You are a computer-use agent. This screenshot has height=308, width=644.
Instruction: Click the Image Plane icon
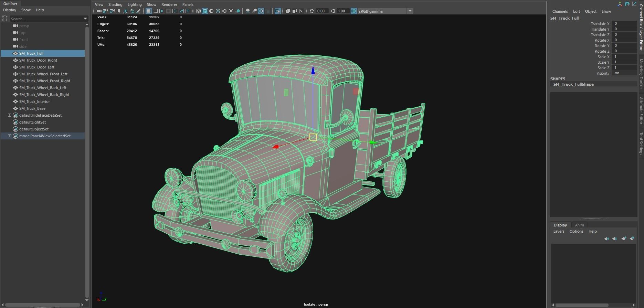(x=125, y=11)
